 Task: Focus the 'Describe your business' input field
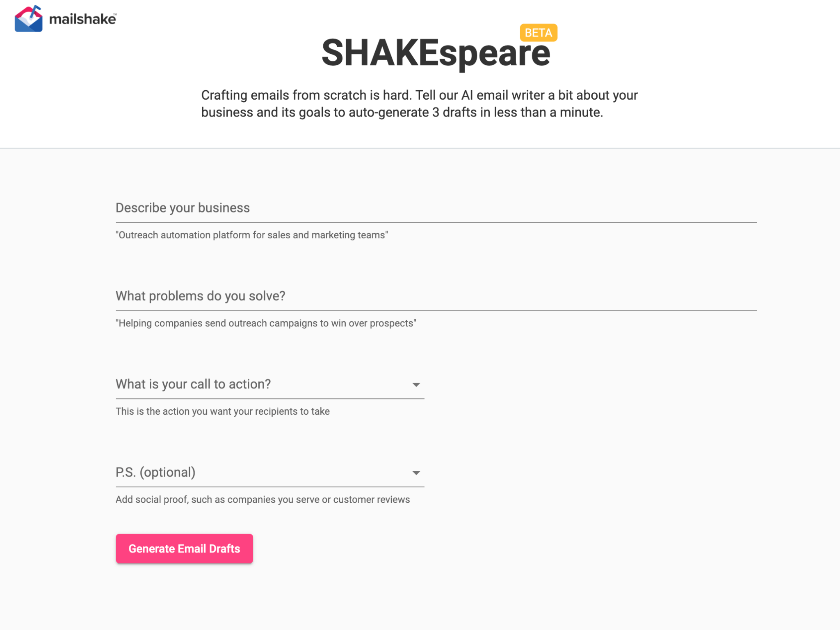click(436, 208)
